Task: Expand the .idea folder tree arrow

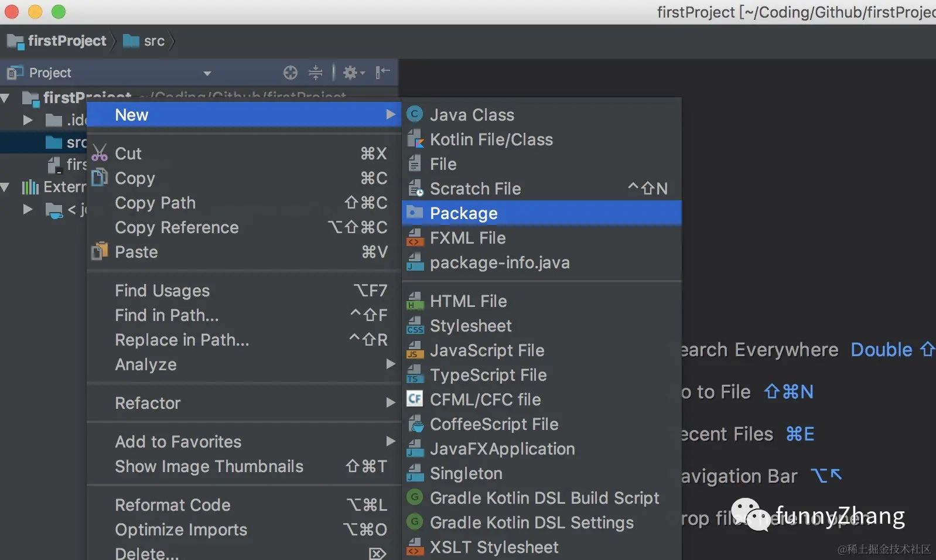Action: pyautogui.click(x=28, y=120)
